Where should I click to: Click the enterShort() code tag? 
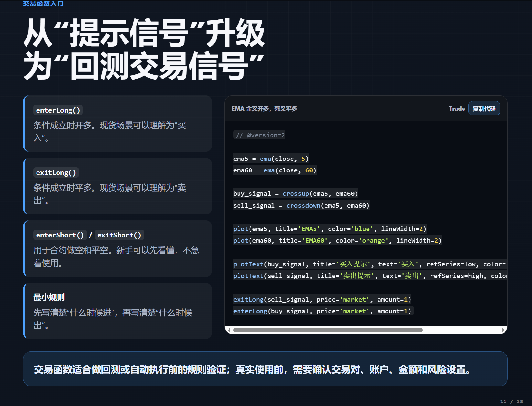click(x=60, y=235)
